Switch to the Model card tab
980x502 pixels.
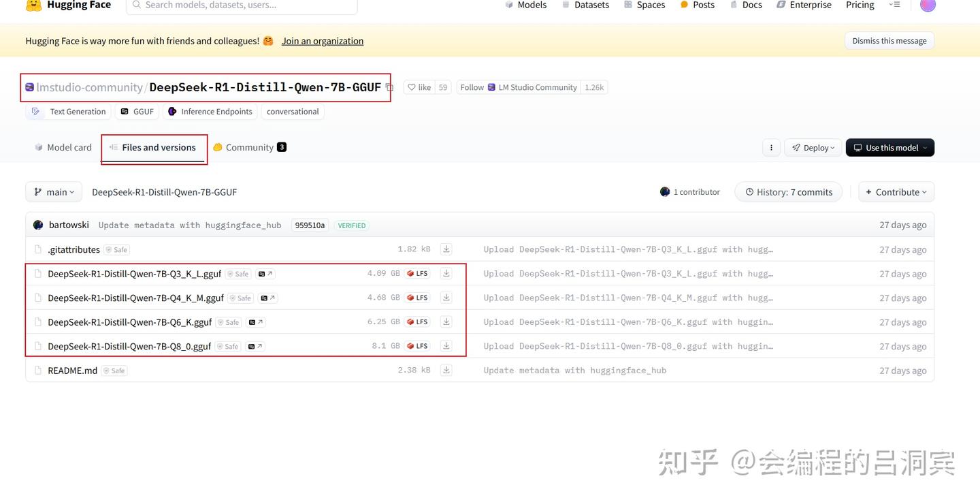[x=62, y=147]
